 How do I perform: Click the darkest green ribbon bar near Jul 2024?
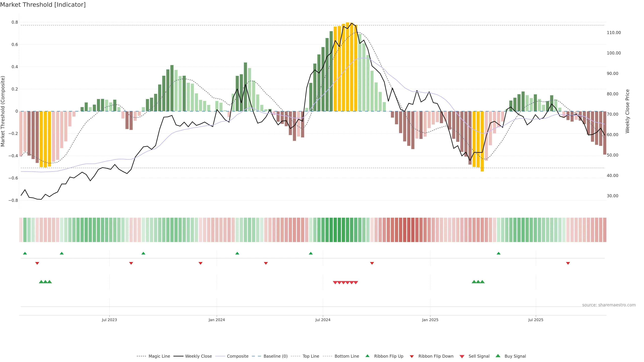click(335, 230)
